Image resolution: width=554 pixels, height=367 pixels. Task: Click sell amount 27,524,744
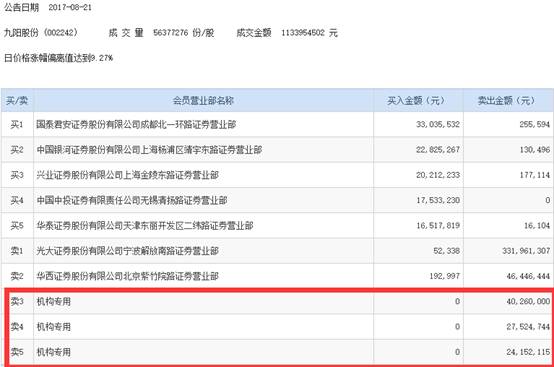(x=528, y=326)
